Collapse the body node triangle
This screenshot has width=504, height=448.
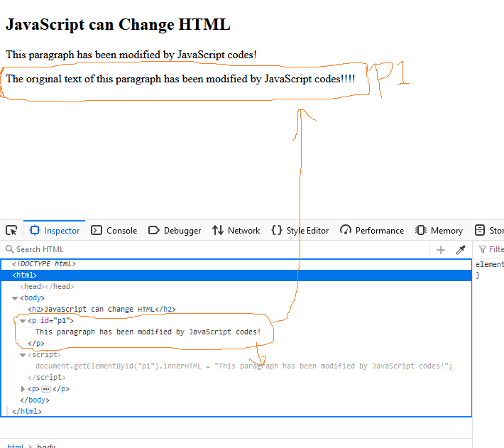tap(15, 298)
